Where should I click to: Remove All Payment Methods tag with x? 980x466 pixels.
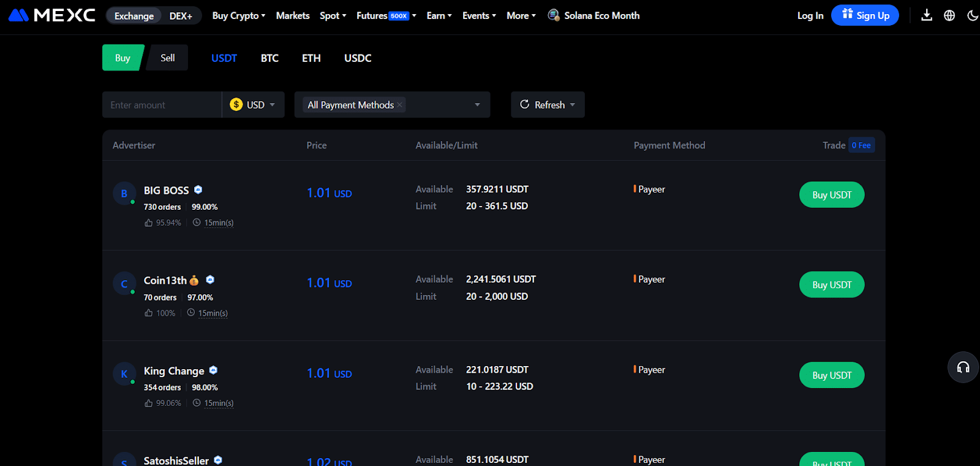399,105
